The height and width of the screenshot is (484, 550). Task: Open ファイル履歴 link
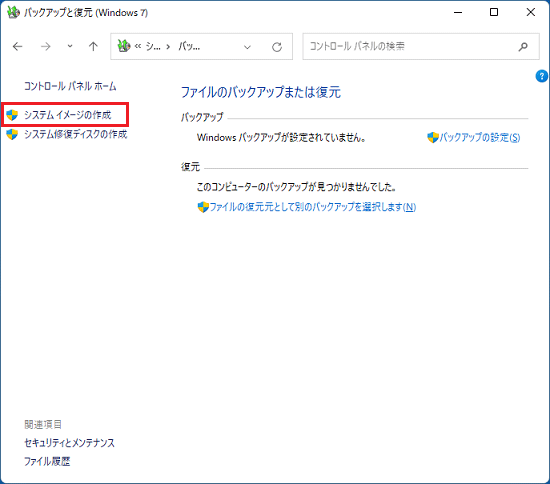coord(47,461)
